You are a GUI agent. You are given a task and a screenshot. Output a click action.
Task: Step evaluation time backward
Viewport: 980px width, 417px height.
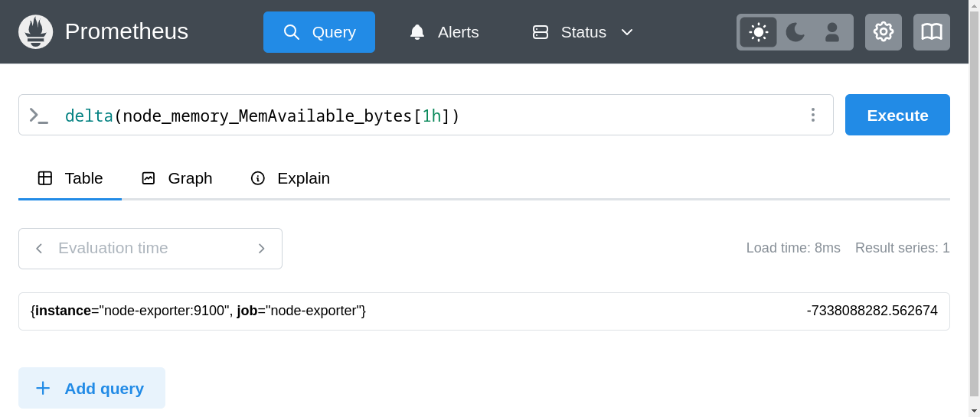pyautogui.click(x=39, y=249)
